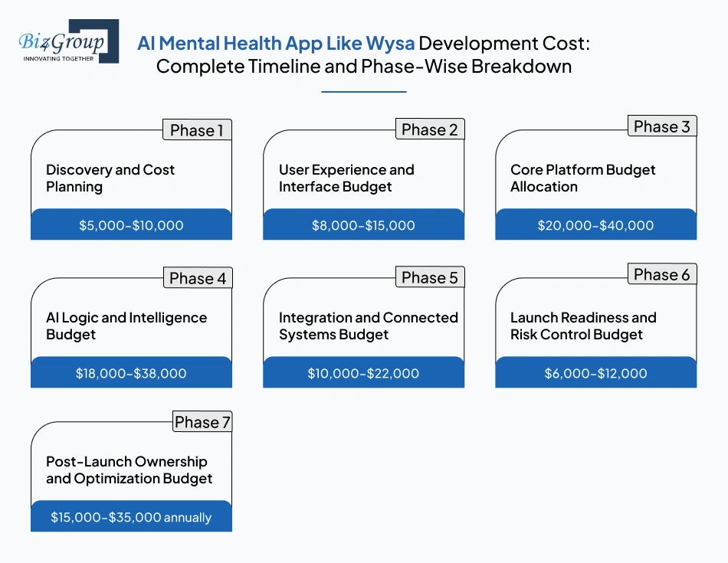Click the Phase 7 label

tap(202, 422)
